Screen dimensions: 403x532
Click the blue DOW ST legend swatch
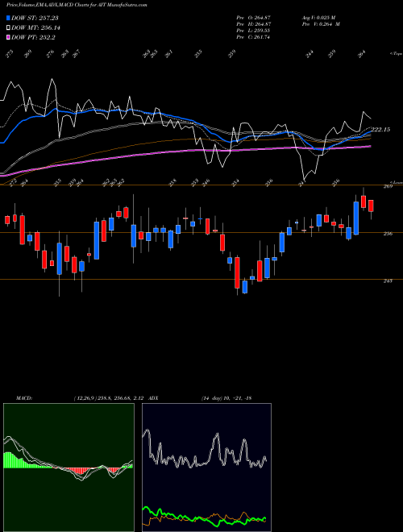point(8,18)
